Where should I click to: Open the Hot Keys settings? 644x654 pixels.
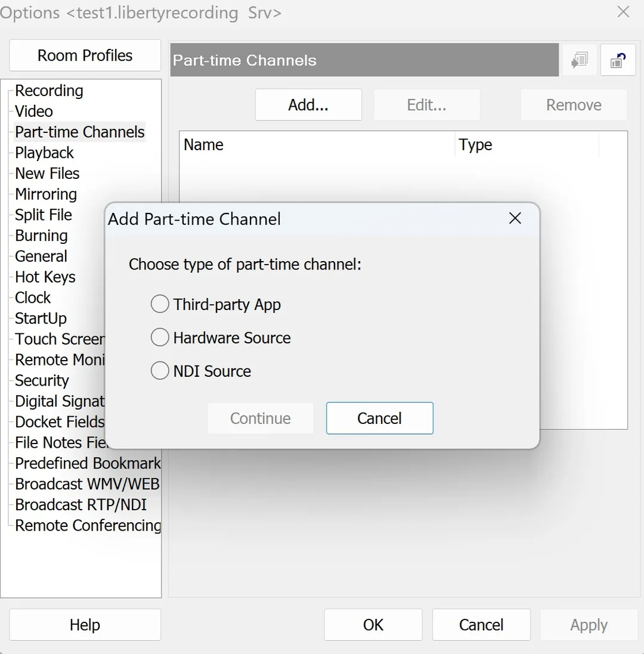click(x=45, y=277)
